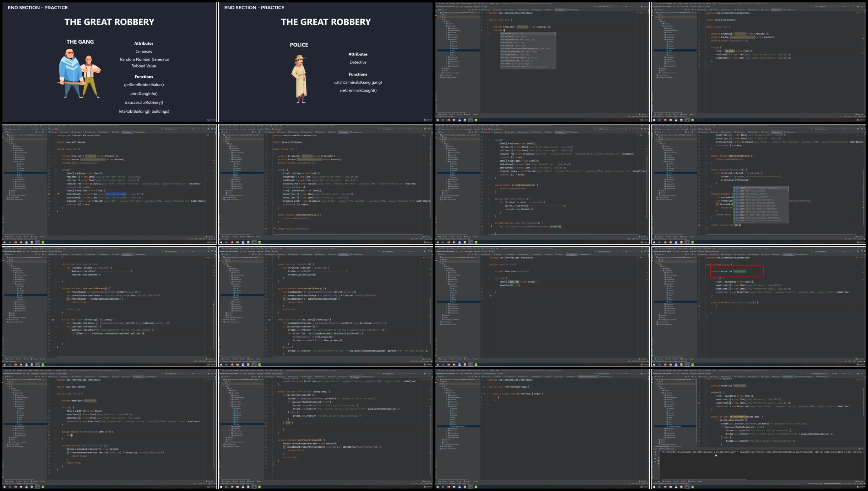
Task: Click catchCriminals(Gang gang) text on the police slide
Action: pos(358,82)
